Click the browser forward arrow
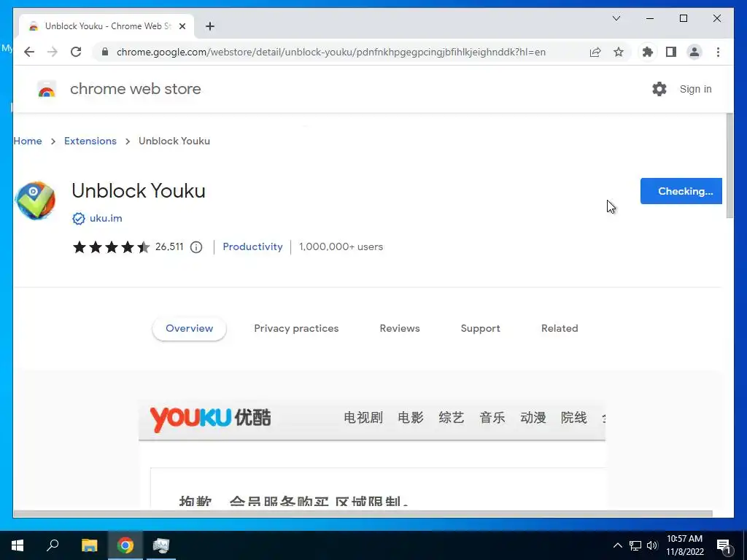747x560 pixels. (x=53, y=52)
